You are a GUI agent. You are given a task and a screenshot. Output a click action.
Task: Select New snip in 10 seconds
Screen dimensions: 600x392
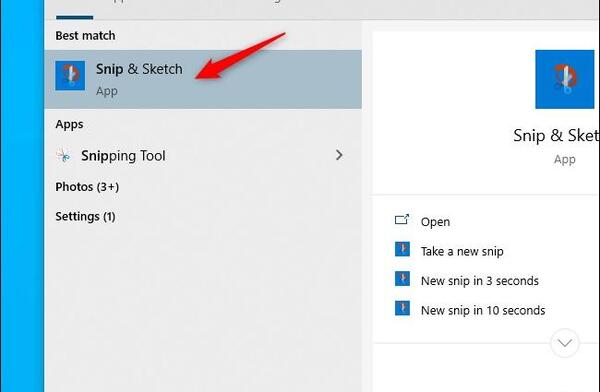tap(483, 310)
